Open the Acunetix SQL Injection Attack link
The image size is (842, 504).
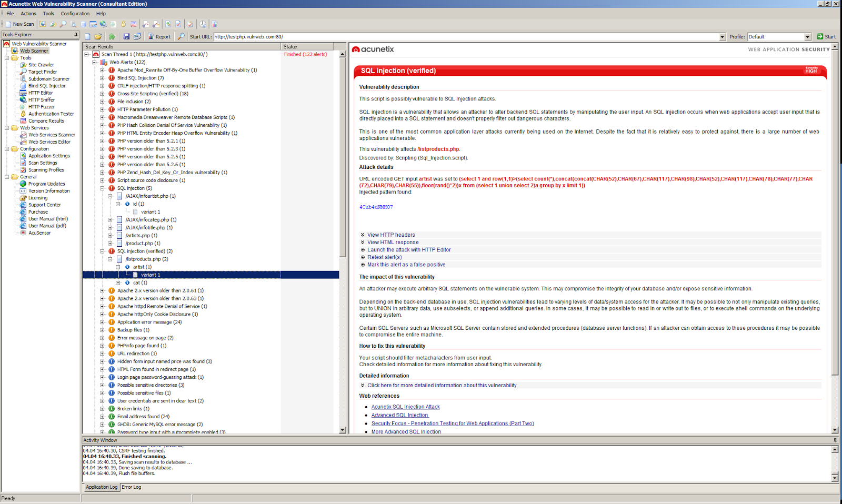405,406
